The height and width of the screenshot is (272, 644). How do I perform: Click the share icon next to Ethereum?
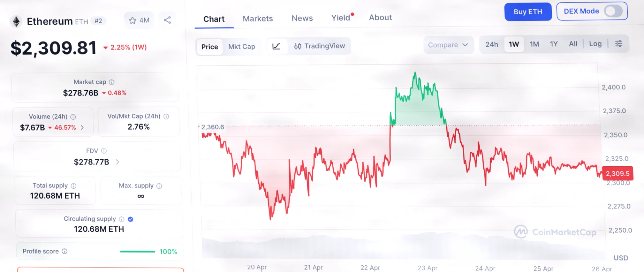[167, 20]
